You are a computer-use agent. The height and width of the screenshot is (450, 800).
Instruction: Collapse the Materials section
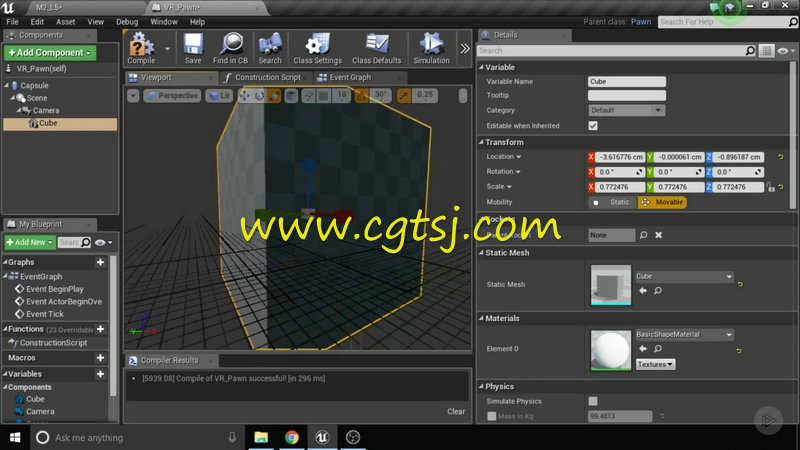[481, 318]
